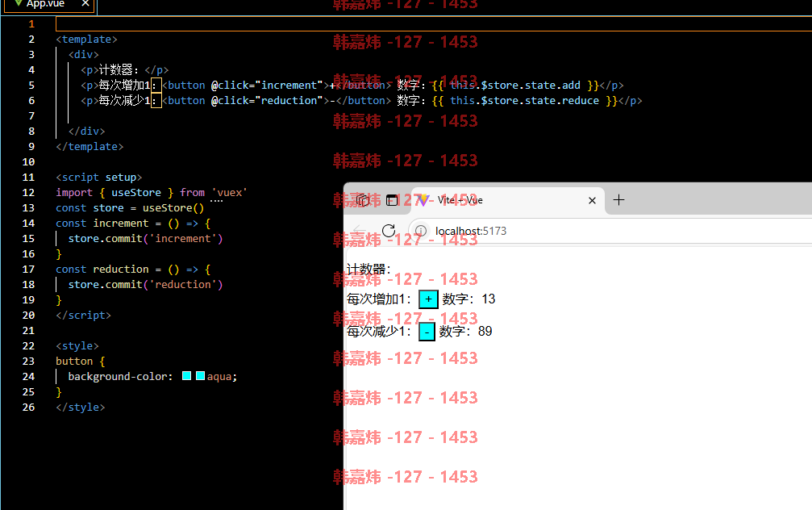
Task: Click the closing </template> tag
Action: 90,147
